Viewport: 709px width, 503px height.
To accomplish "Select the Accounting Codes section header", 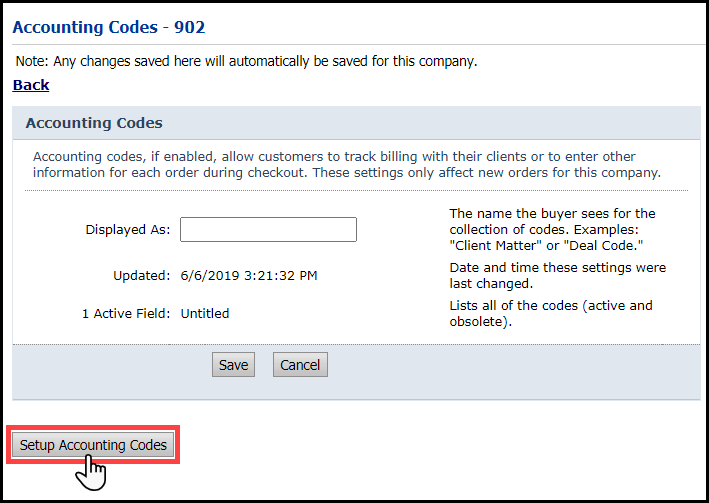I will (x=94, y=123).
